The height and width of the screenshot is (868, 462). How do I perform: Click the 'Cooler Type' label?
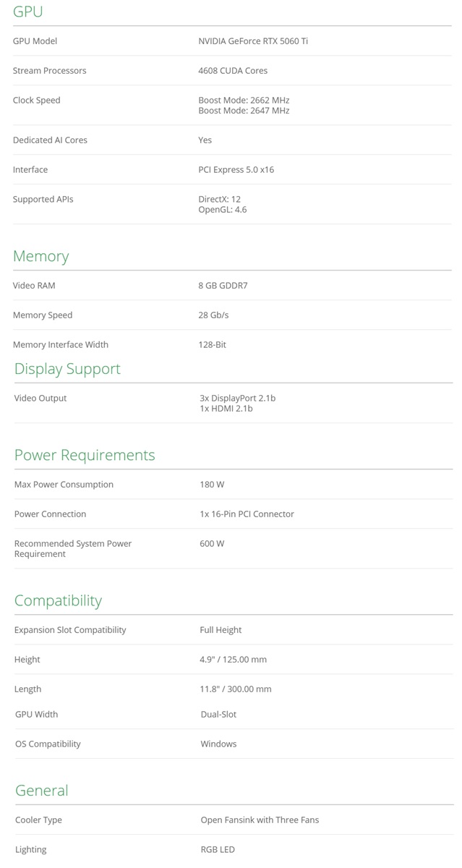point(38,820)
